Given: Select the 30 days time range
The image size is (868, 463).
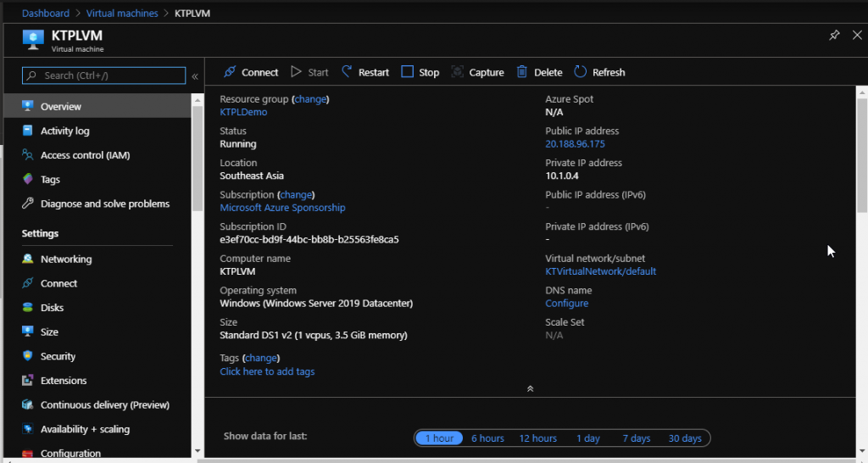Looking at the screenshot, I should (685, 438).
